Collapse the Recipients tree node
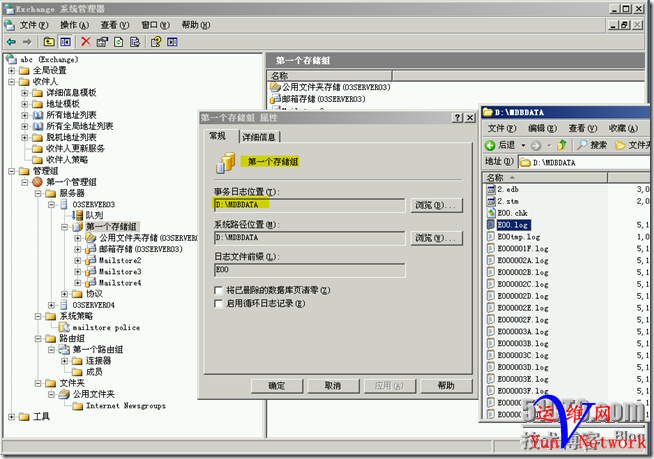Viewport: 654px width, 459px height. (11, 82)
